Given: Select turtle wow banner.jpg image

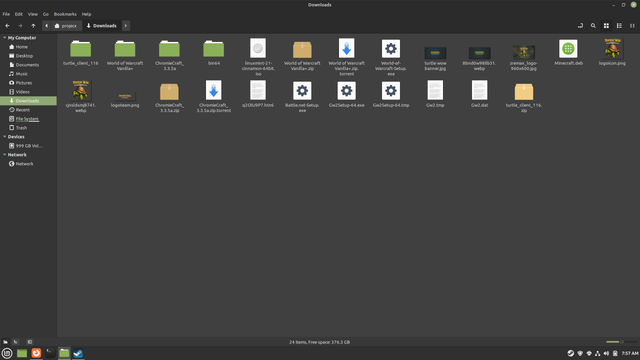Looking at the screenshot, I should [x=435, y=58].
